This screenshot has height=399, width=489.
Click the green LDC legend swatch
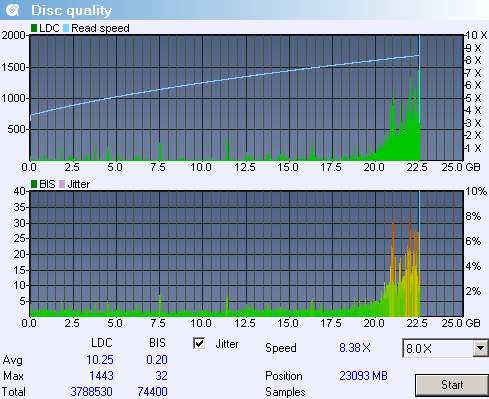[x=34, y=28]
